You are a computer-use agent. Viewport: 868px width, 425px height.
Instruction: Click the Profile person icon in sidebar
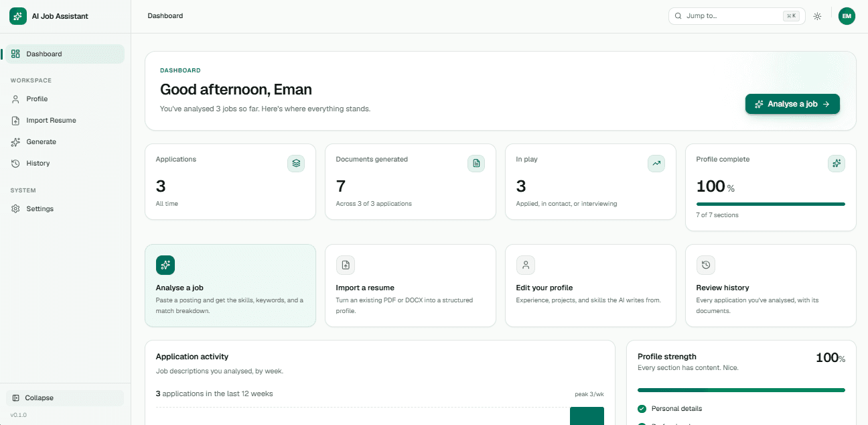click(x=15, y=99)
